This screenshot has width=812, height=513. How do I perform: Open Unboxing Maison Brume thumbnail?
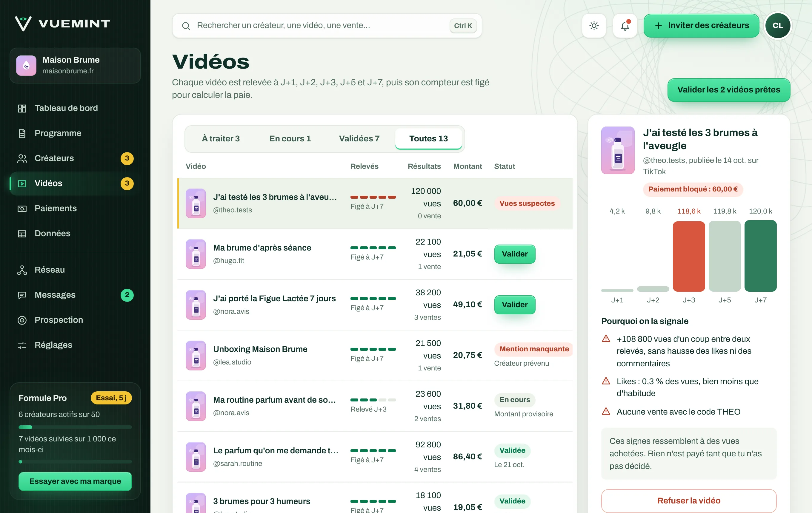tap(196, 355)
